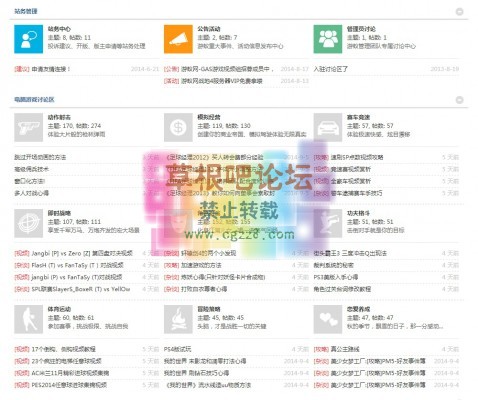Open the [视频] '竞速赛视频赏析' thread
The height and width of the screenshot is (400, 478).
point(351,169)
